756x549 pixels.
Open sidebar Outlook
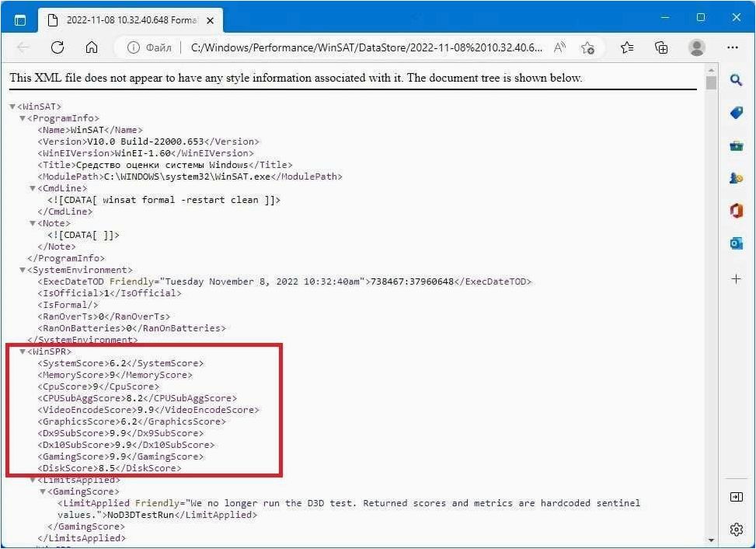tap(736, 243)
